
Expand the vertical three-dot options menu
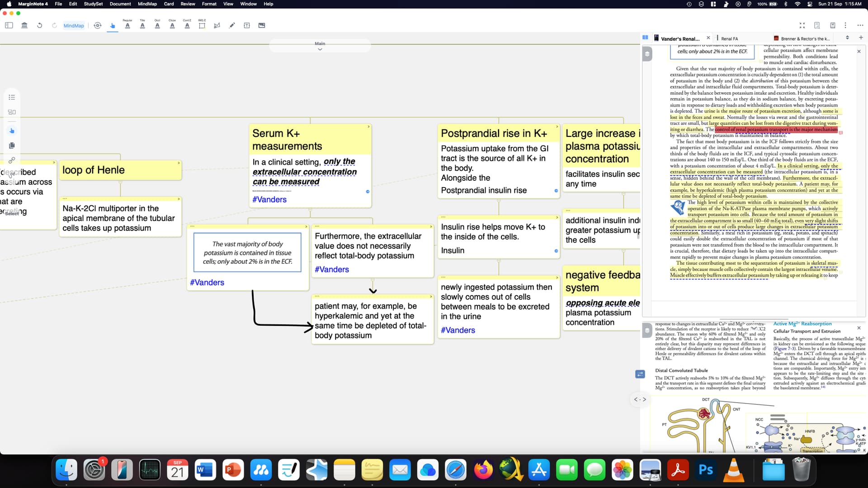tap(845, 25)
